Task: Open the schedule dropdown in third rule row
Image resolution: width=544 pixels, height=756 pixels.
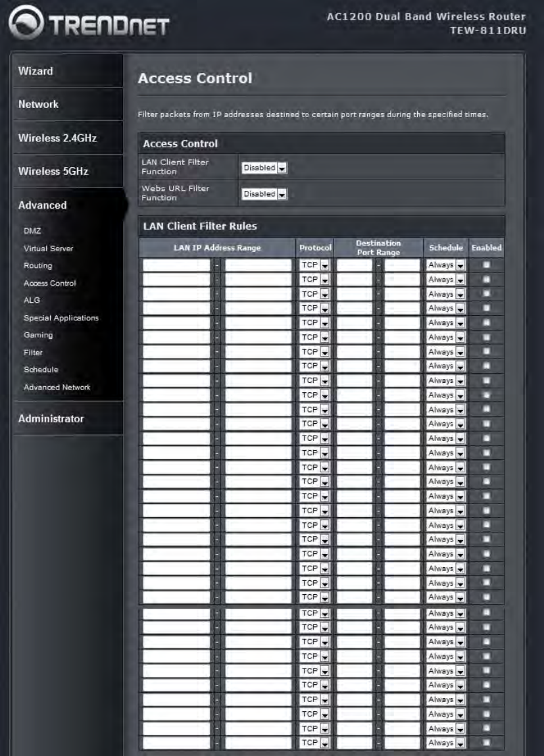Action: 446,294
